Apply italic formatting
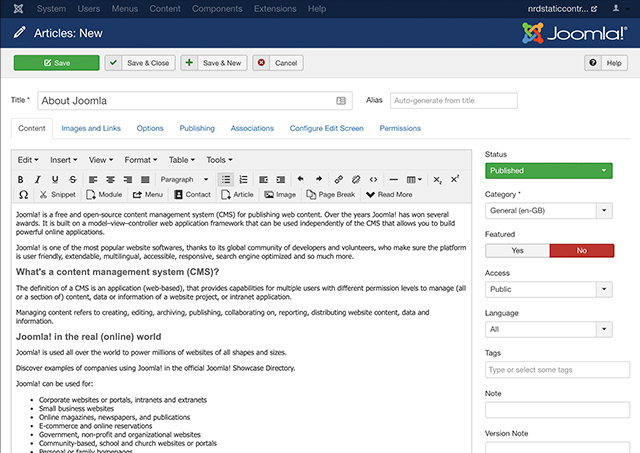Viewport: 640px width, 453px height. click(x=38, y=180)
